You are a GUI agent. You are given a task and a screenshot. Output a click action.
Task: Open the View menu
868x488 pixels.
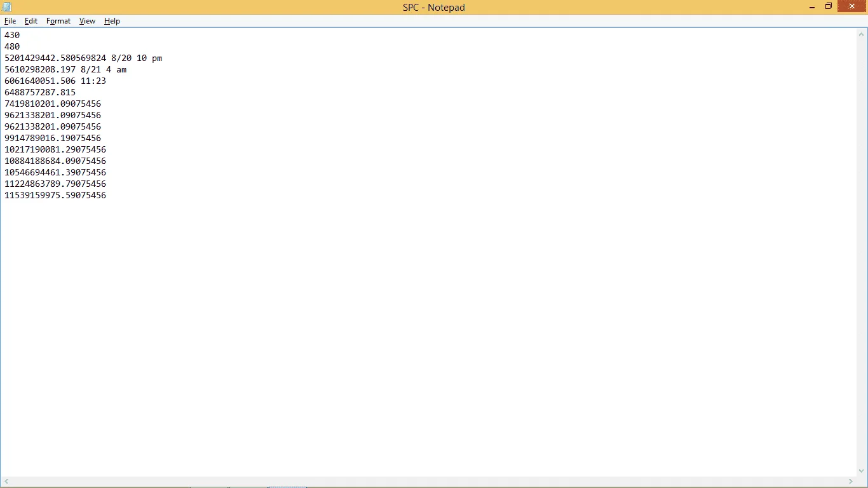[x=87, y=21]
